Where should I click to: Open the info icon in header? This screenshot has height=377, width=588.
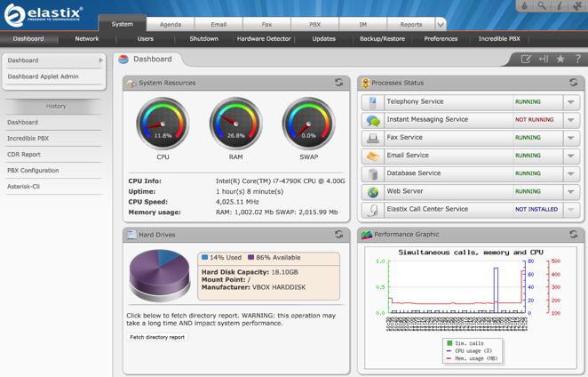pos(559,5)
